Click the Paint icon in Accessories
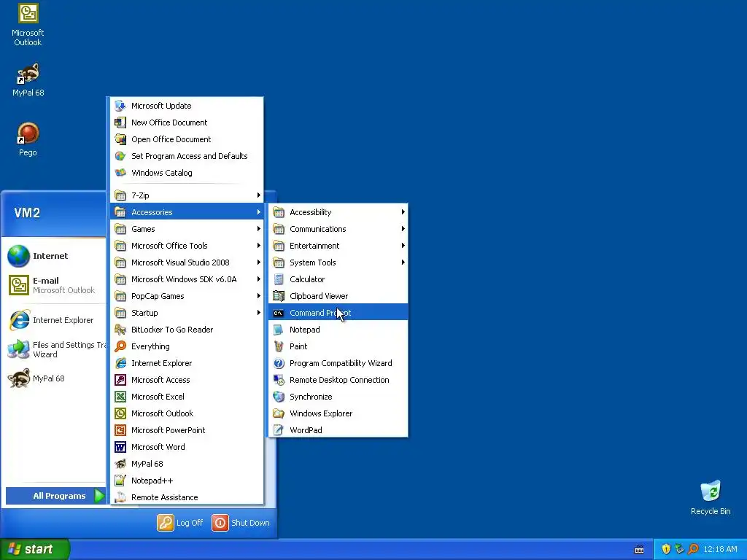This screenshot has height=560, width=747. [279, 346]
